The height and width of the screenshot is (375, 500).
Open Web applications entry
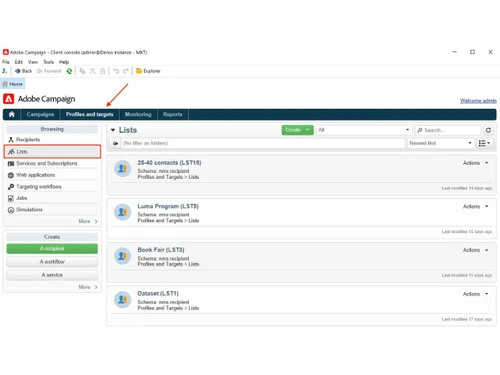click(52, 175)
